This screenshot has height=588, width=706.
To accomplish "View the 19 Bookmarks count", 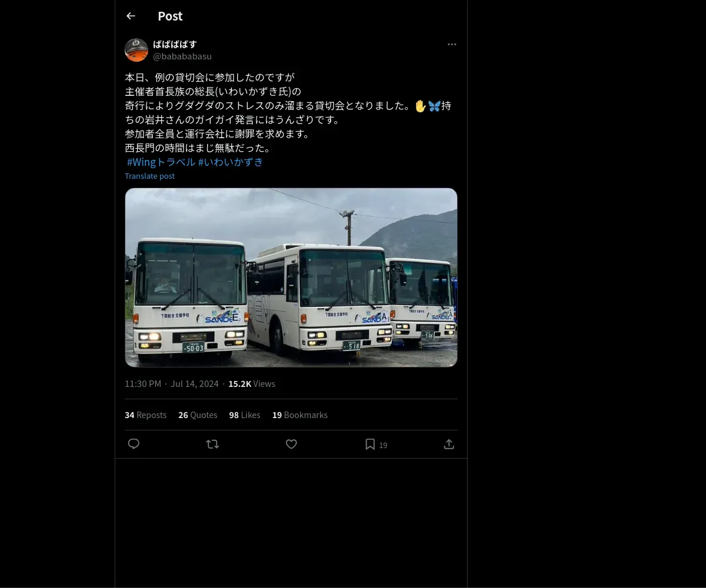I will coord(299,415).
